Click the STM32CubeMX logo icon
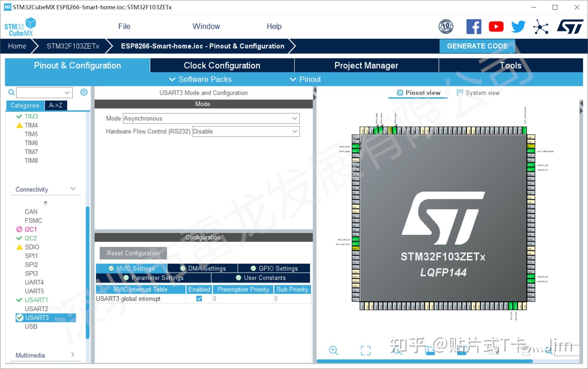 [20, 27]
